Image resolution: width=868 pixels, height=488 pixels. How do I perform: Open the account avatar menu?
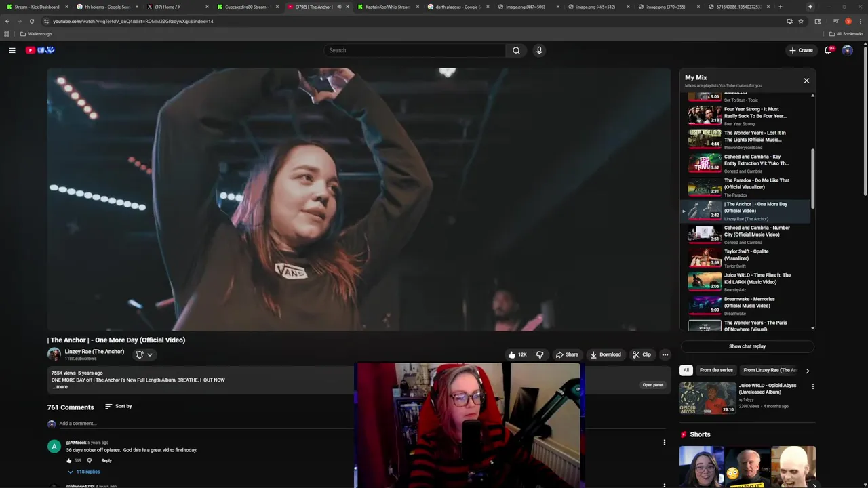847,50
